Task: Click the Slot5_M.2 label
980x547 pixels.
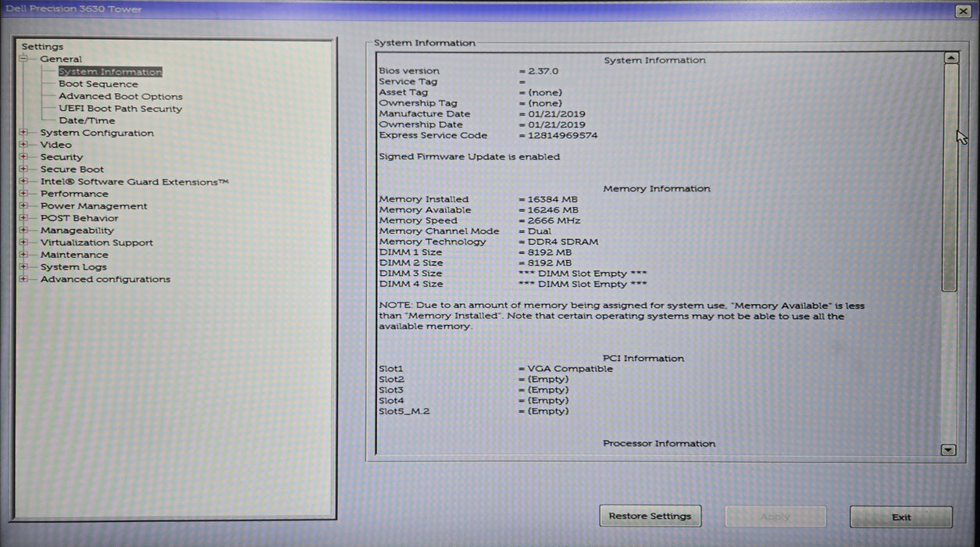Action: pos(404,411)
